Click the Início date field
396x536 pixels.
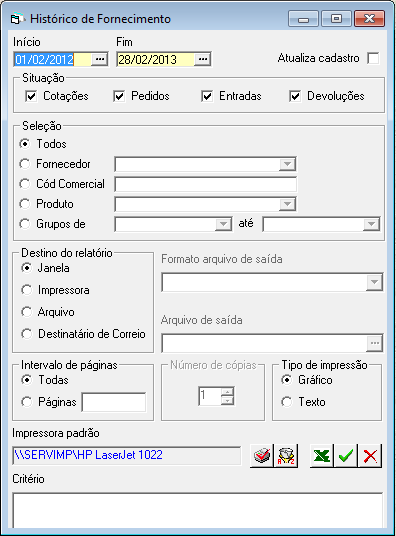[53, 59]
